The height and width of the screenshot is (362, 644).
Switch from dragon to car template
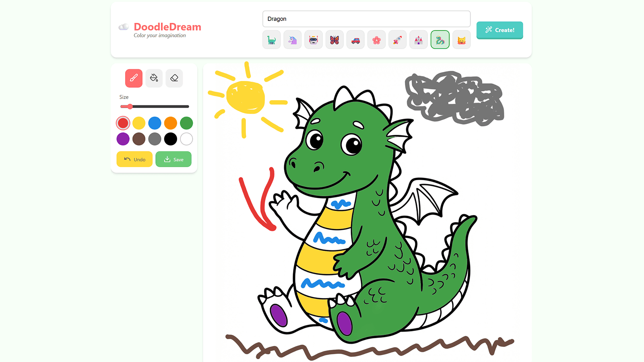355,39
